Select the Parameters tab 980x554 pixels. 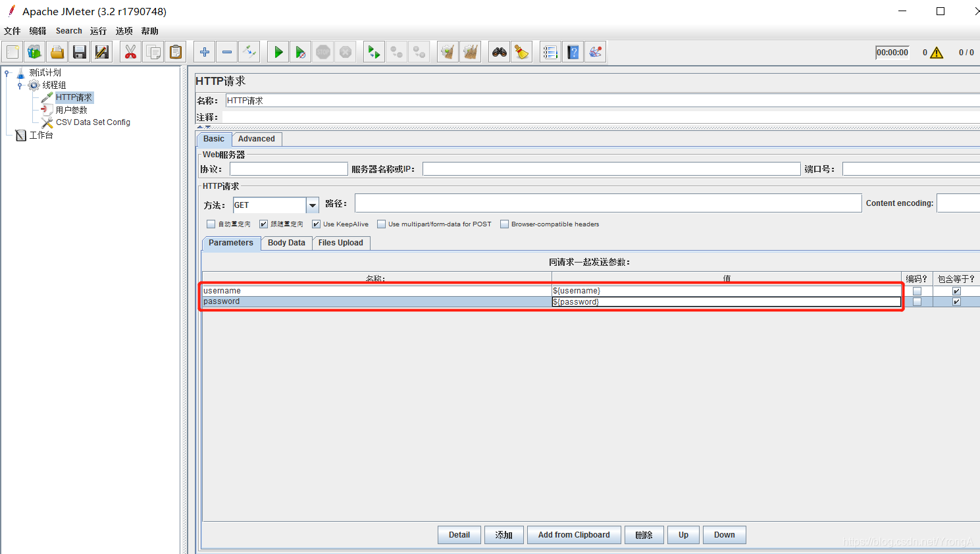coord(231,243)
